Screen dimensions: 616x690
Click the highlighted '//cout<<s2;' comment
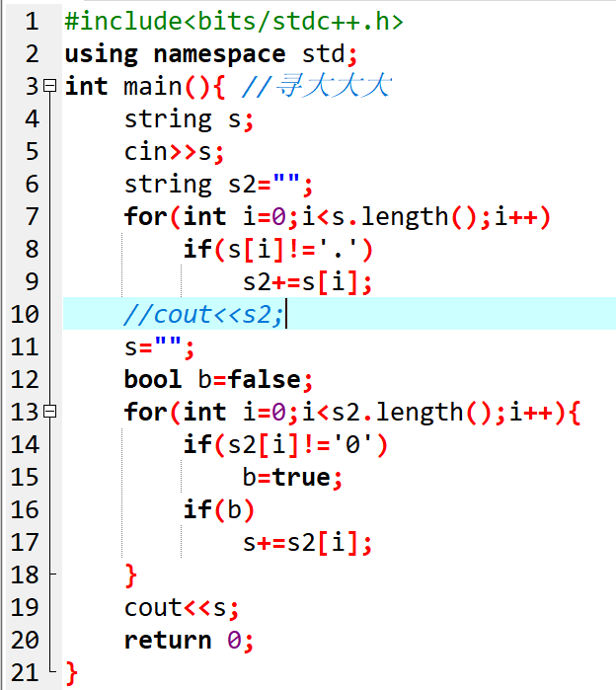203,315
